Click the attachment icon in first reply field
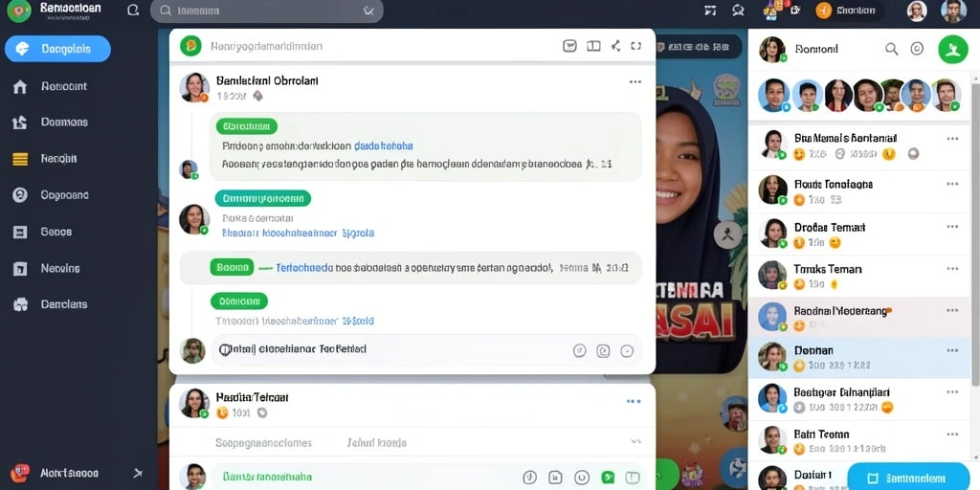Viewport: 980px width, 490px height. coord(603,350)
